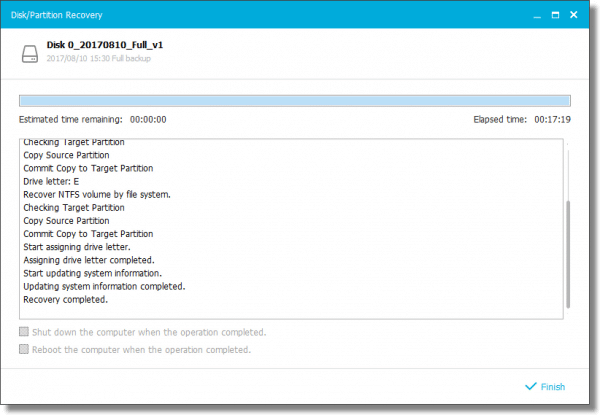Select 'Recover NTFS volume by file system.' line
The width and height of the screenshot is (600, 415).
(x=97, y=195)
